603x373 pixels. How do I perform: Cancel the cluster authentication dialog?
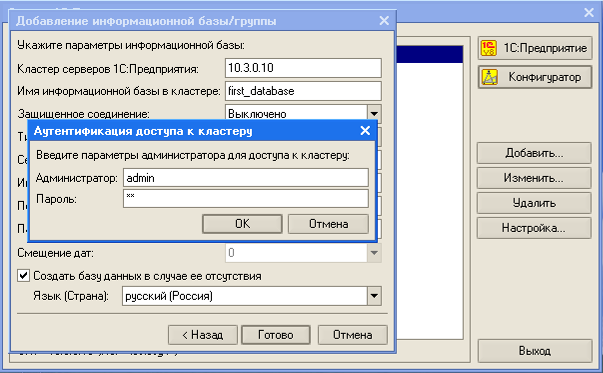click(328, 224)
